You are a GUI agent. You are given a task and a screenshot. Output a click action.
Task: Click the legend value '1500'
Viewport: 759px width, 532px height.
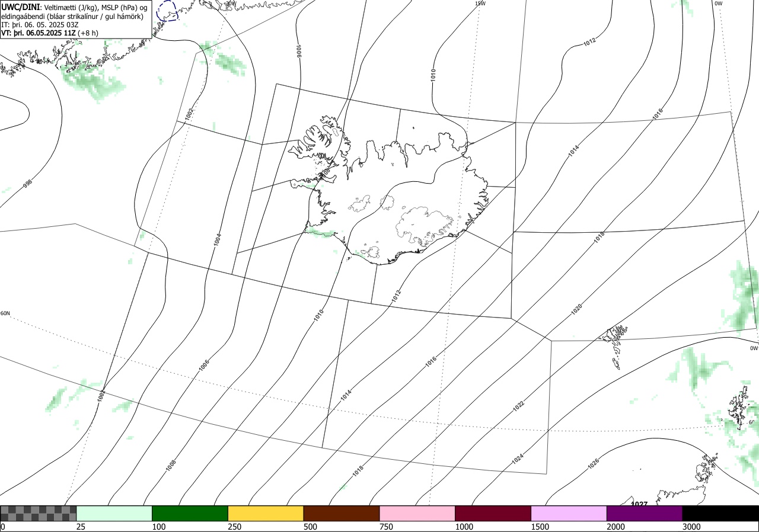click(x=540, y=527)
